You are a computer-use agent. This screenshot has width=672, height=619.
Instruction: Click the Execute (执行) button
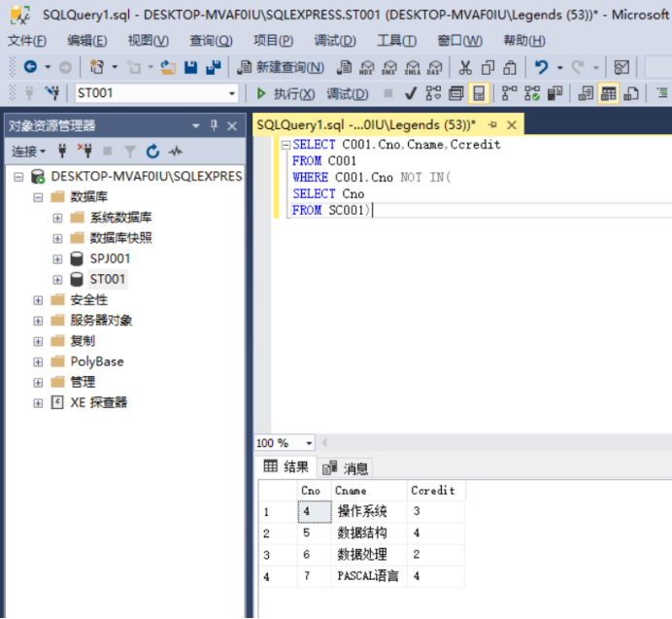click(286, 93)
